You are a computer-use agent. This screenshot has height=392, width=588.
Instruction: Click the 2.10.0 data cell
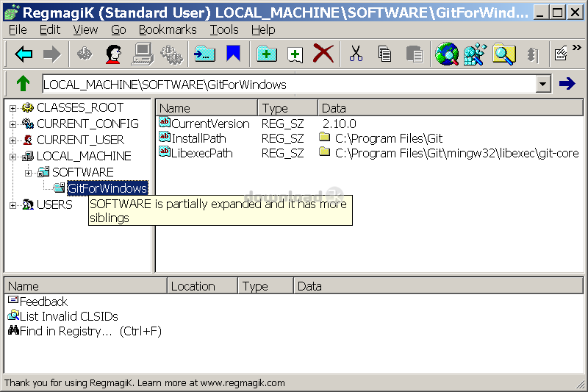(x=340, y=124)
